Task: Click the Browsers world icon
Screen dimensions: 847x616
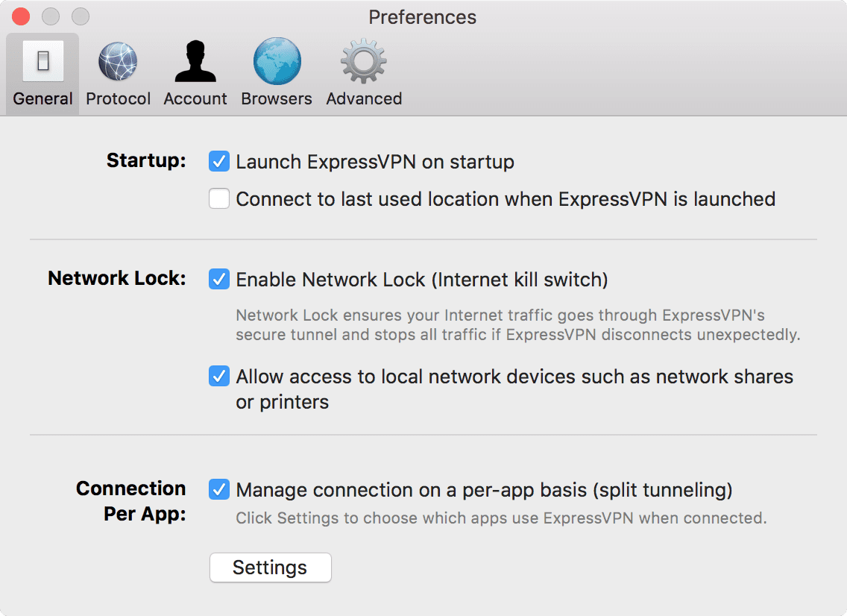Action: 276,61
